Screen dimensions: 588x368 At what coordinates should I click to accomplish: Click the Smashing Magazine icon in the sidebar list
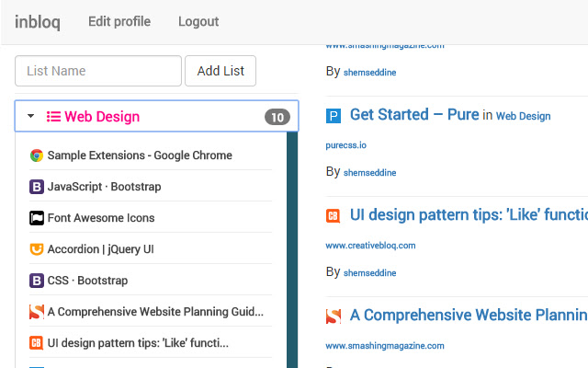tap(37, 312)
